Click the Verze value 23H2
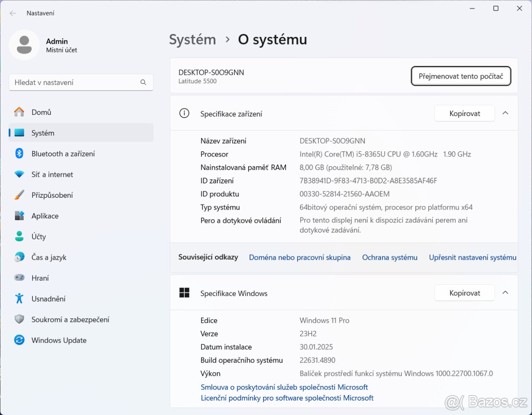The width and height of the screenshot is (532, 415). click(x=308, y=334)
